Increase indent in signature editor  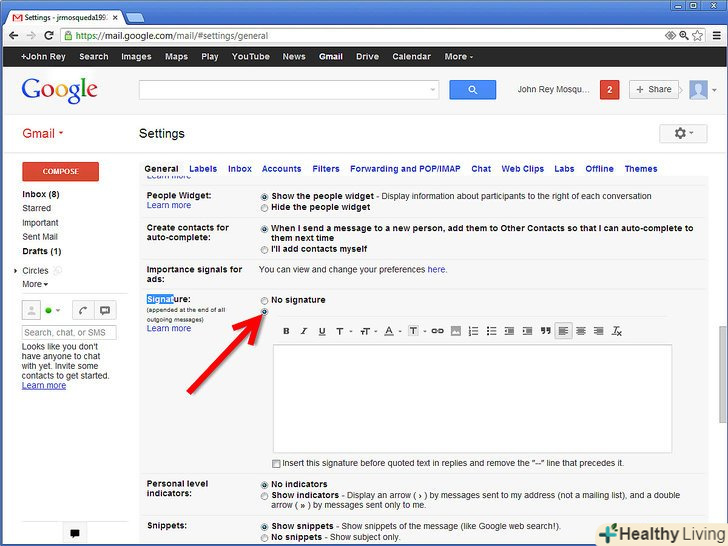coord(527,331)
